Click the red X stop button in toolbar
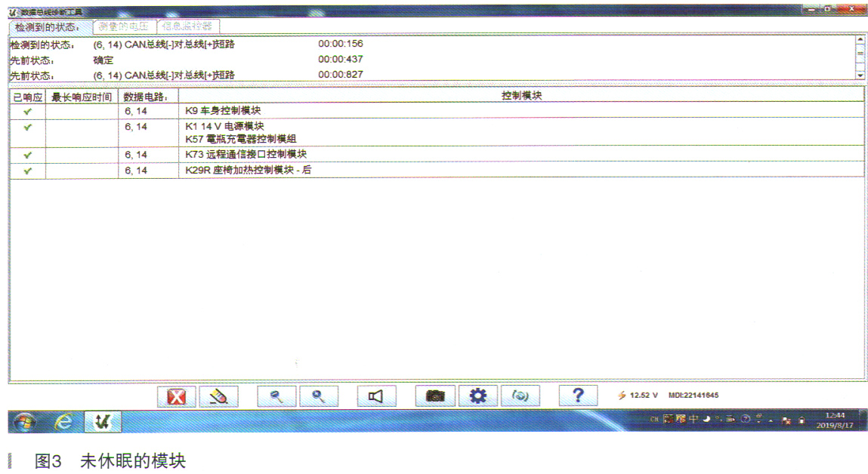 pyautogui.click(x=177, y=396)
